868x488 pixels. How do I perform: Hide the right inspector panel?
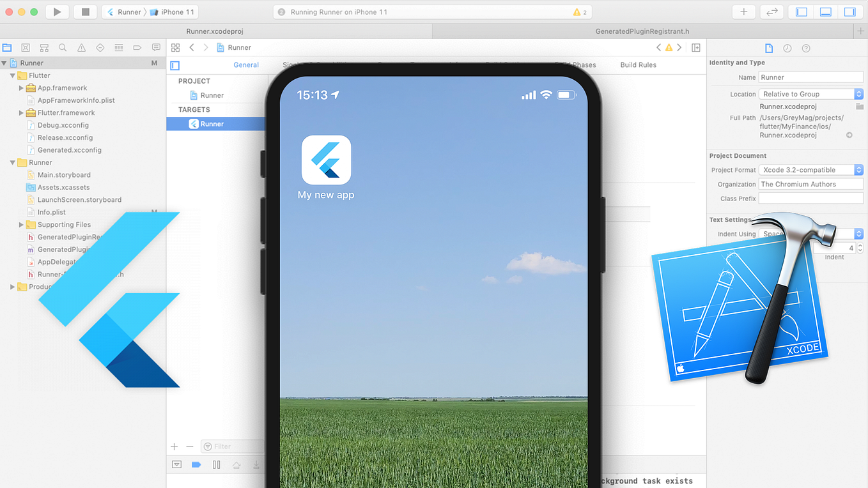(x=851, y=11)
